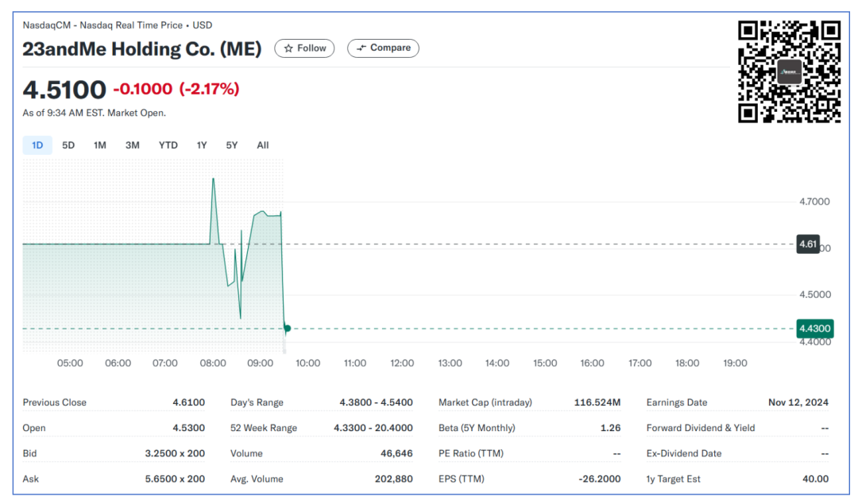Click the 1y Target Est value 40.00
The width and height of the screenshot is (858, 504).
[x=815, y=479]
